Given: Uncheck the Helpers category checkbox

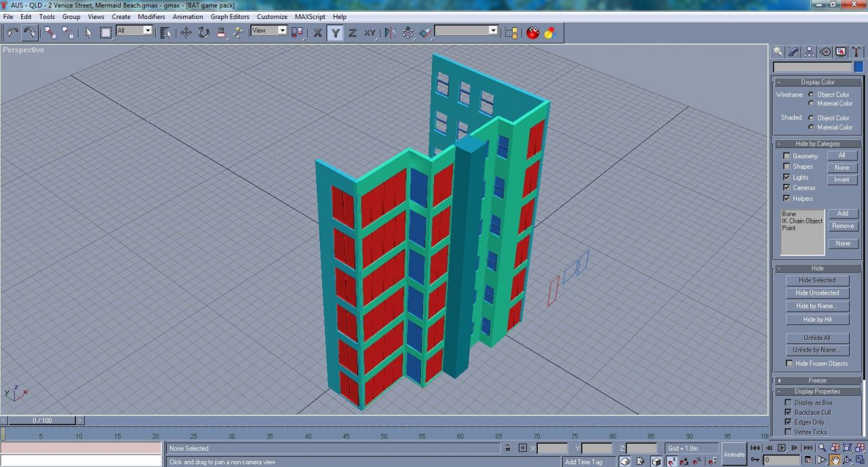Looking at the screenshot, I should click(x=787, y=198).
